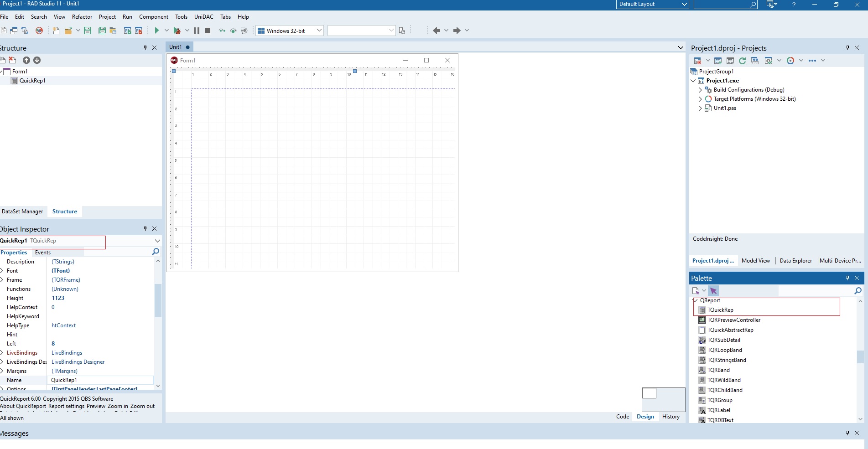Open the Windows 32-bit platform dropdown
The width and height of the screenshot is (868, 449).
click(x=319, y=31)
